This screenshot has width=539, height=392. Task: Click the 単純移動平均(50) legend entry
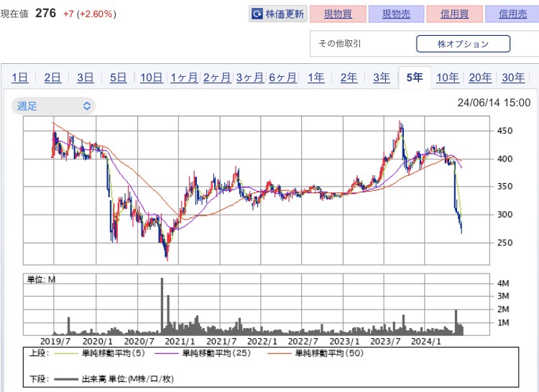pos(315,353)
